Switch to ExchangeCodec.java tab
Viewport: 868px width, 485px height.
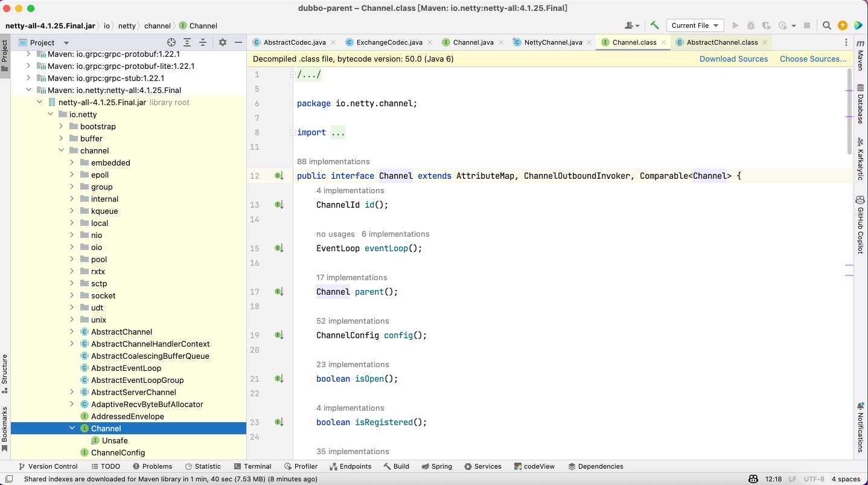click(389, 42)
